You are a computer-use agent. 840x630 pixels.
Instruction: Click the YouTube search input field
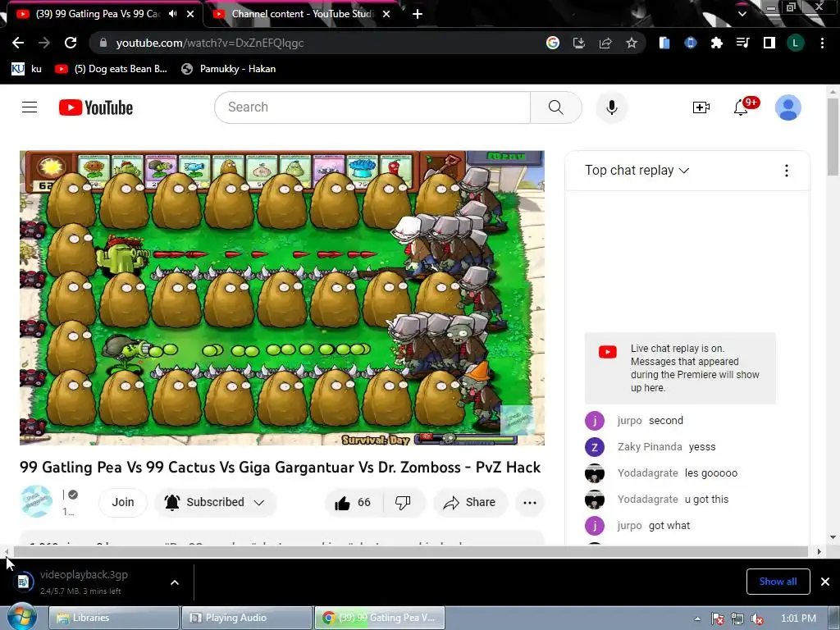(x=372, y=107)
